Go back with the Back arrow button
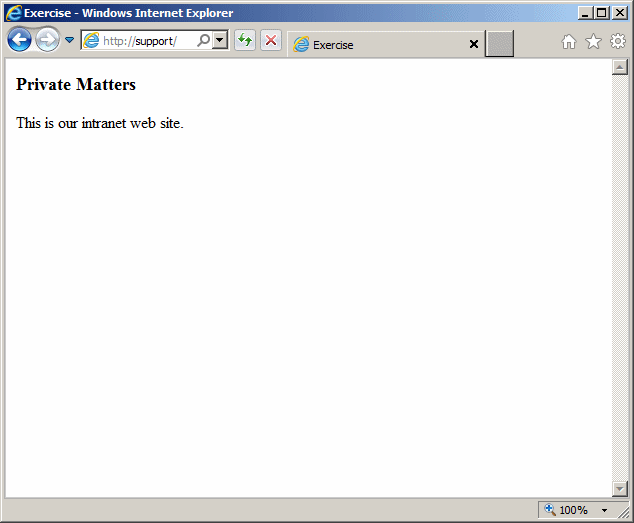 point(19,40)
